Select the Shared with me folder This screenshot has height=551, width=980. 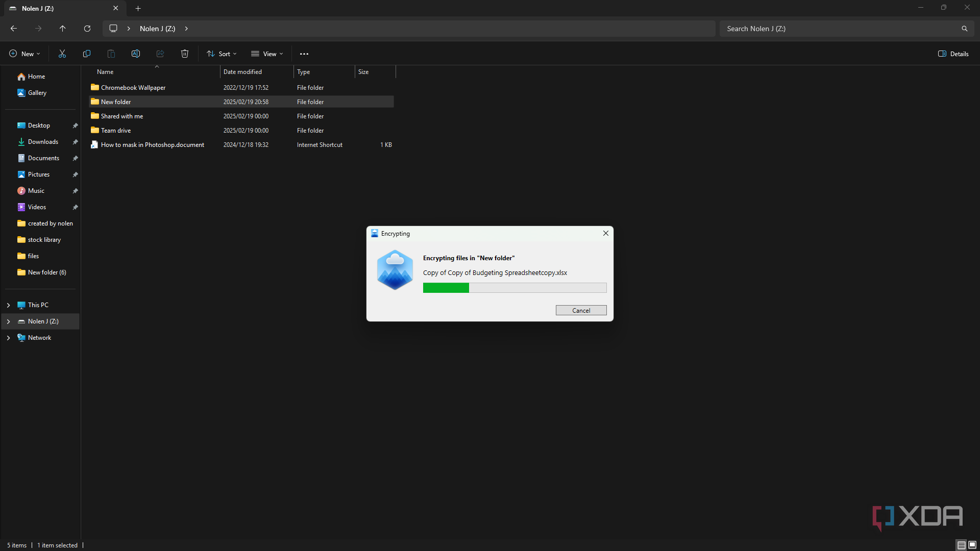click(x=241, y=116)
